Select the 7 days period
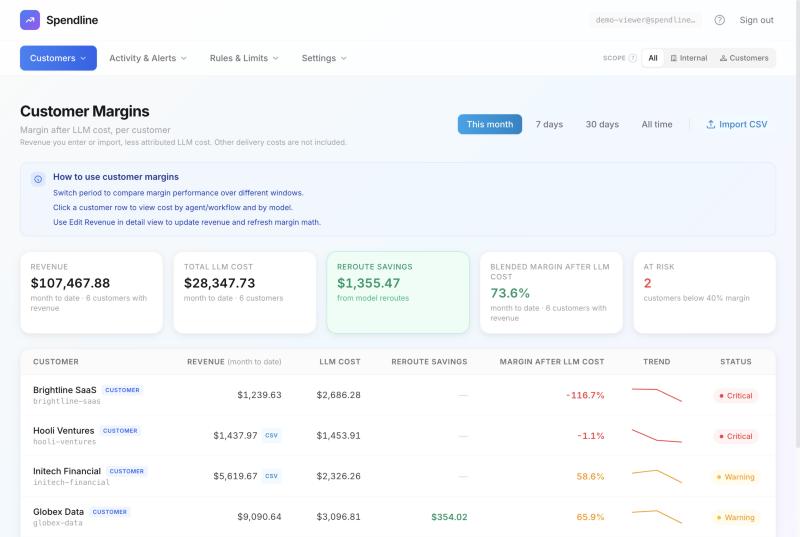The width and height of the screenshot is (800, 537). coord(549,124)
